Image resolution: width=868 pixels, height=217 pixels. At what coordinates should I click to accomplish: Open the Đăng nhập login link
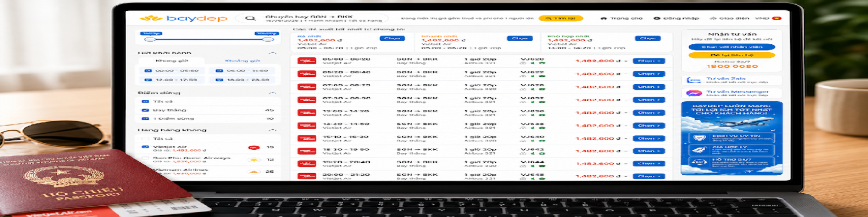(676, 18)
